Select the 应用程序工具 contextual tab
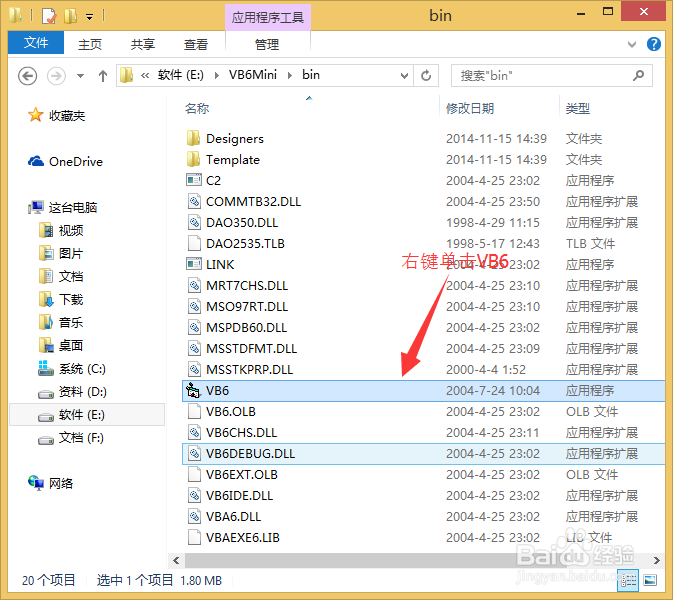The height and width of the screenshot is (600, 673). click(x=267, y=17)
